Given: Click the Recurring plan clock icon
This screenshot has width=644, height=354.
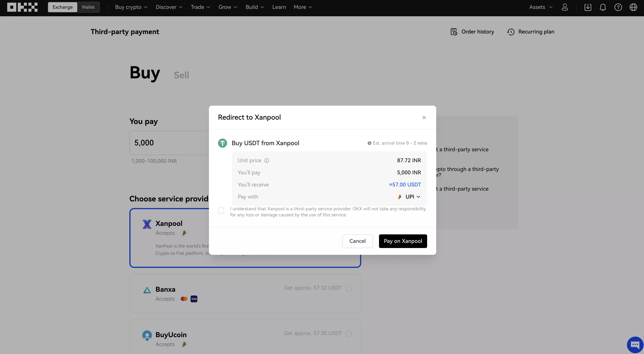Looking at the screenshot, I should click(511, 32).
